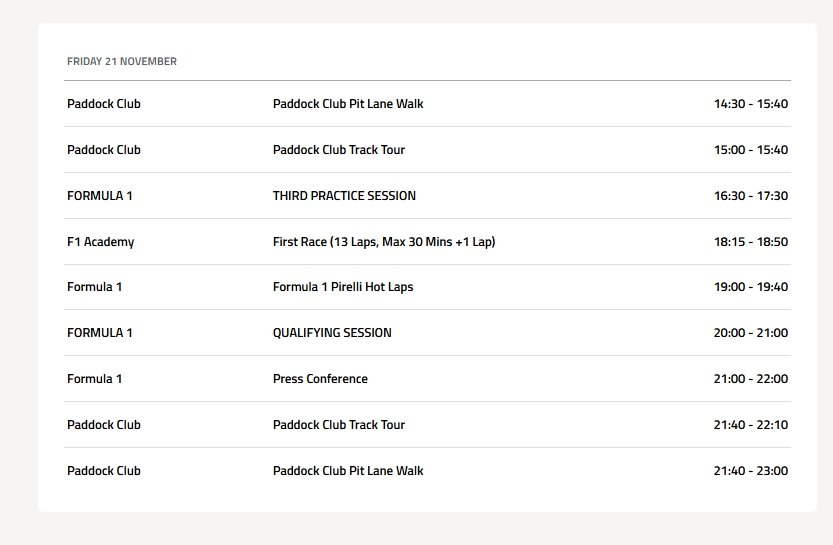
Task: Click the 21:40 - 23:00 Pit Lane Walk time
Action: pos(750,471)
